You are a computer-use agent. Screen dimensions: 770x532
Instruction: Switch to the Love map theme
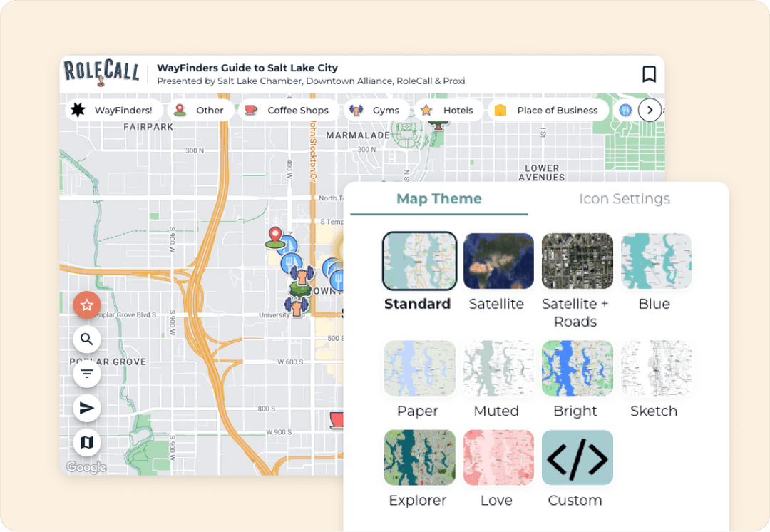click(498, 457)
